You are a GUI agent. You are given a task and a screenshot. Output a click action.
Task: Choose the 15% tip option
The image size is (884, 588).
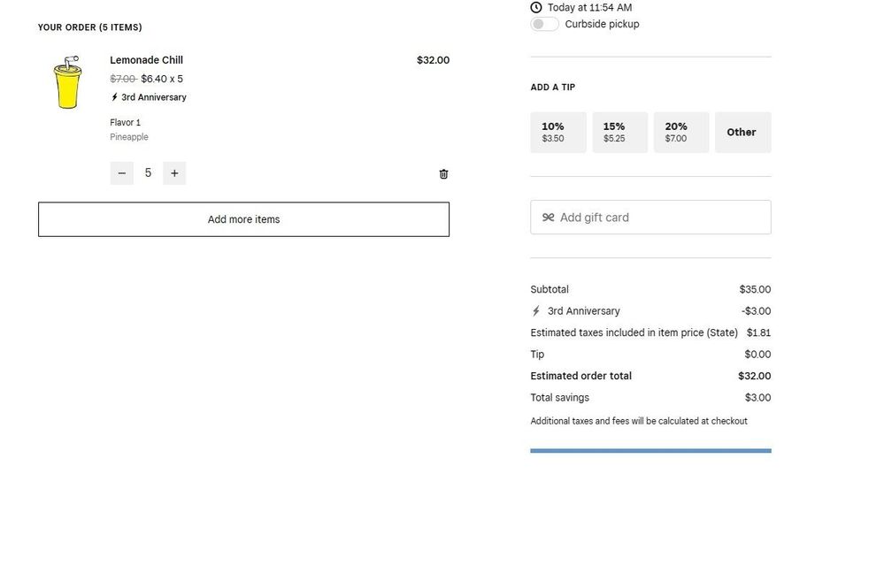pyautogui.click(x=619, y=133)
